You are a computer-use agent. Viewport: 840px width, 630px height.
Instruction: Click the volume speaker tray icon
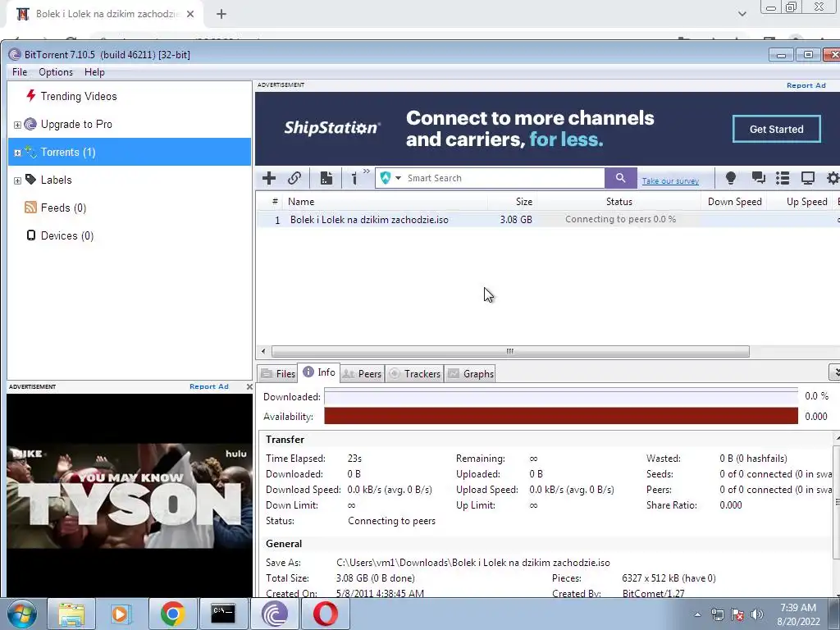click(757, 614)
